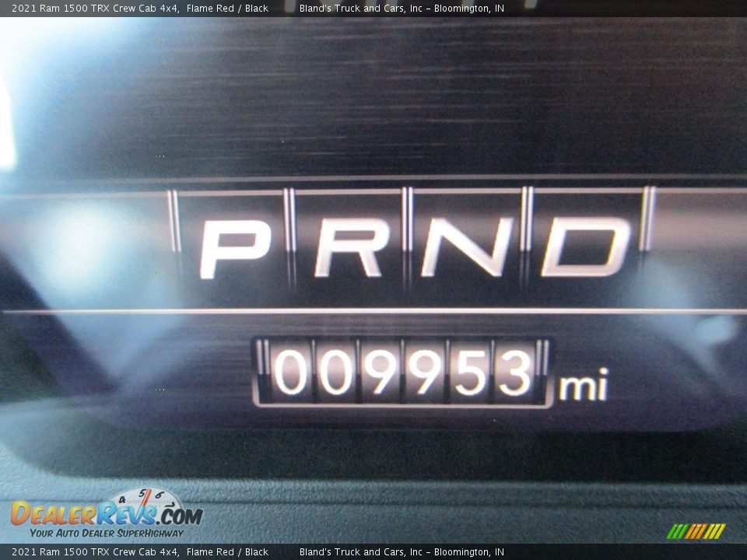The image size is (747, 560).
Task: Click the 'mi' unit label
Action: [x=584, y=383]
